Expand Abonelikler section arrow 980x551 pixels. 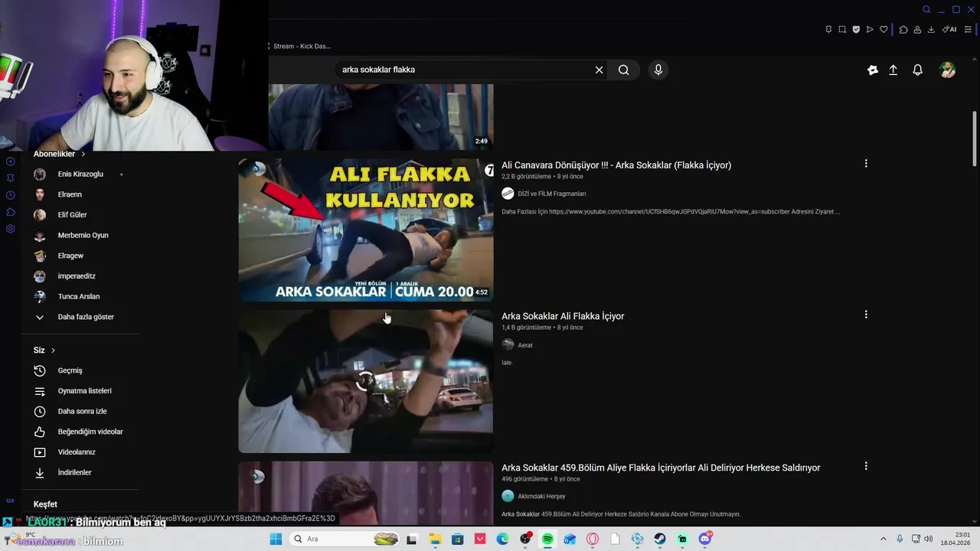click(83, 154)
